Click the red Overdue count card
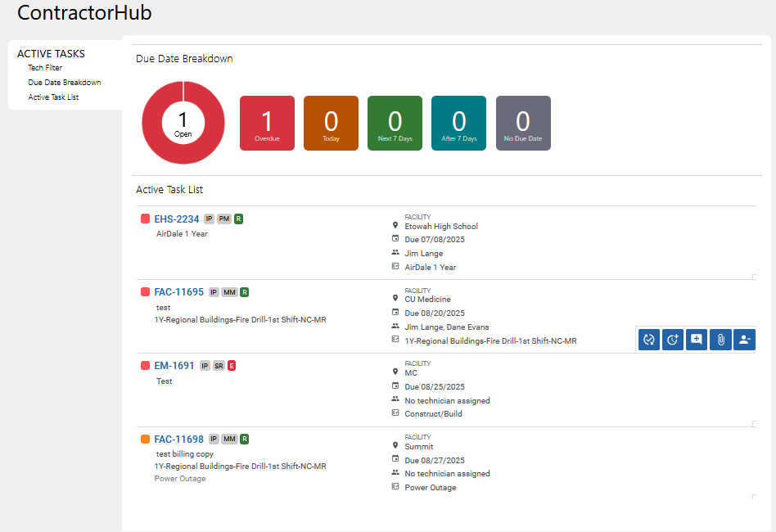776x532 pixels. click(267, 123)
